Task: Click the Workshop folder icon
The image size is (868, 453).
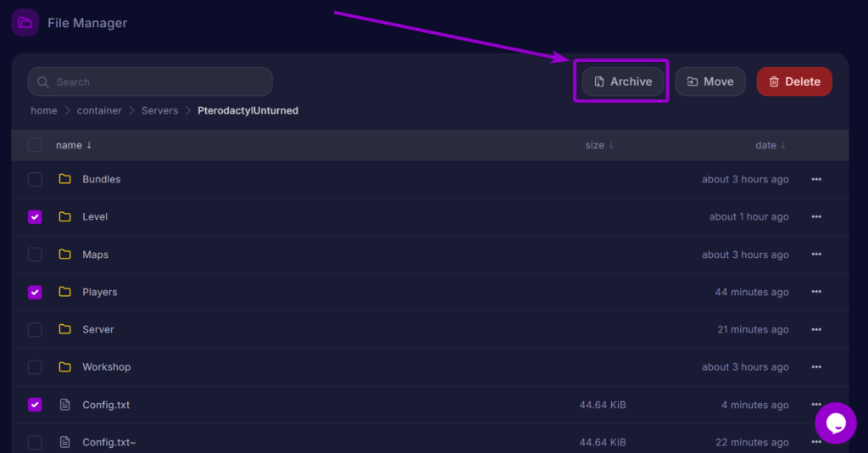Action: pyautogui.click(x=64, y=366)
